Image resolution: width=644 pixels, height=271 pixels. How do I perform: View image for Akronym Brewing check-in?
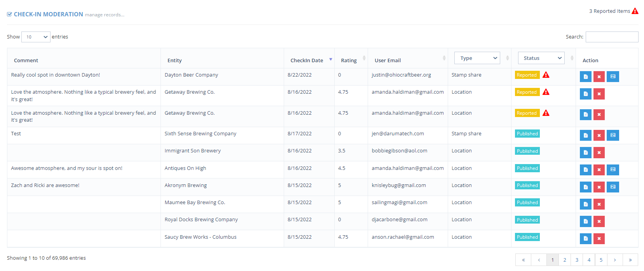[x=613, y=187]
